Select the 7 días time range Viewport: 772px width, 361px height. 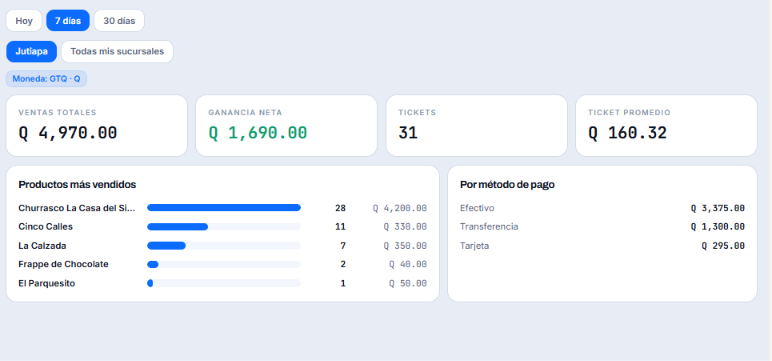[68, 21]
